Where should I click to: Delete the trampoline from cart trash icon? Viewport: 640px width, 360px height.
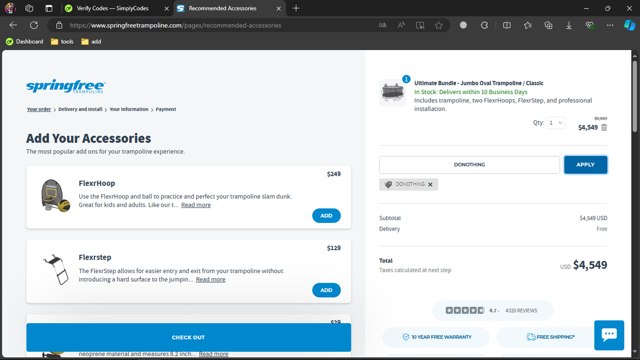click(x=604, y=127)
